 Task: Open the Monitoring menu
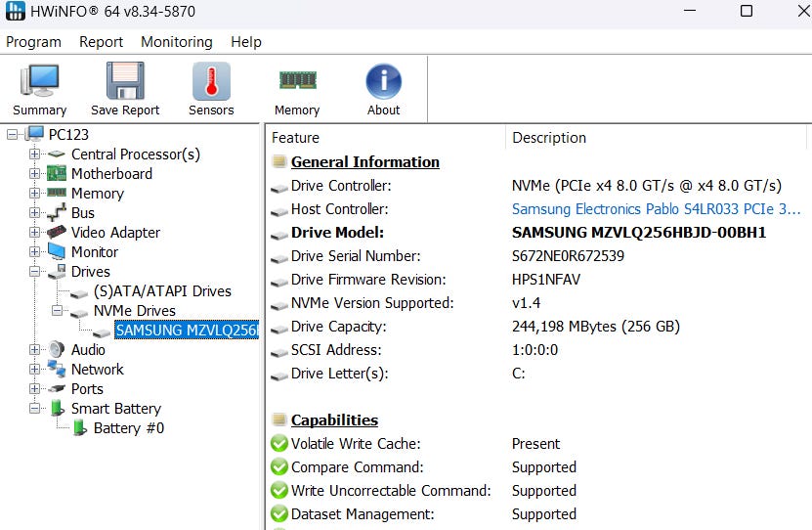pyautogui.click(x=176, y=42)
